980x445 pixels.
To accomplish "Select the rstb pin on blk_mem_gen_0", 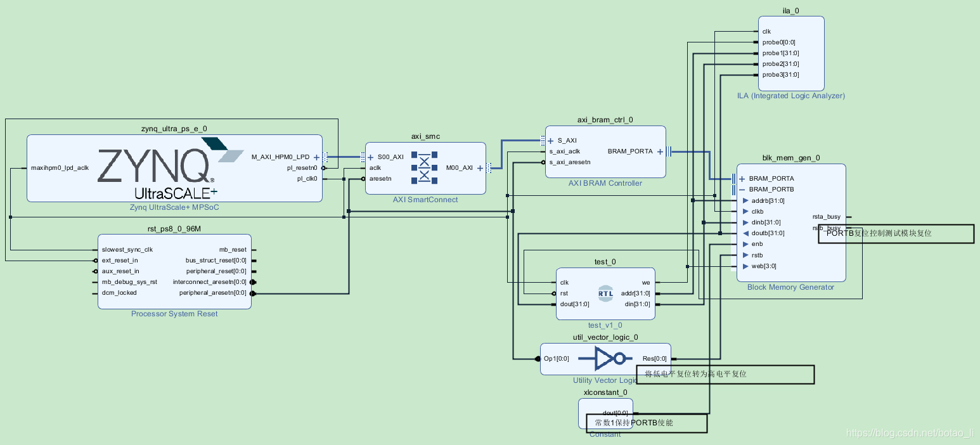I will (757, 255).
